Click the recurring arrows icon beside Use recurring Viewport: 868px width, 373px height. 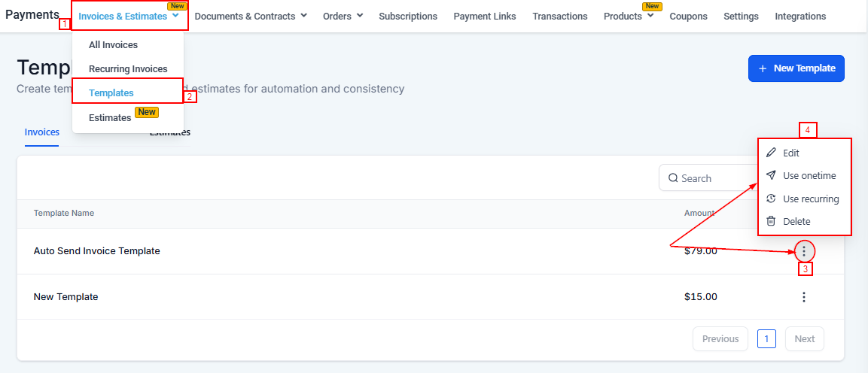click(771, 199)
